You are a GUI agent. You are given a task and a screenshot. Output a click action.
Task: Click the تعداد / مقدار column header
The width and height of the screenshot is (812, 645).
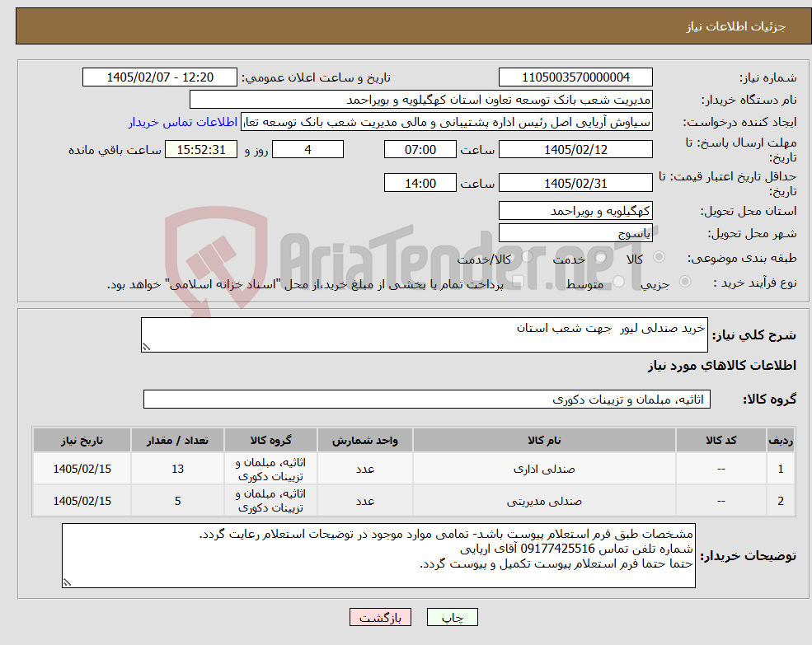(x=177, y=440)
